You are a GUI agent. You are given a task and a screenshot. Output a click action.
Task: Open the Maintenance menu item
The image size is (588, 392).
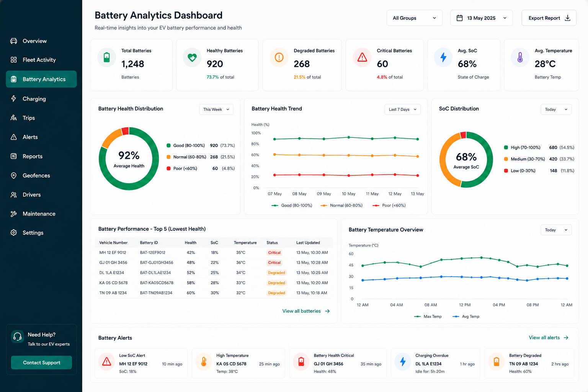[x=41, y=214]
